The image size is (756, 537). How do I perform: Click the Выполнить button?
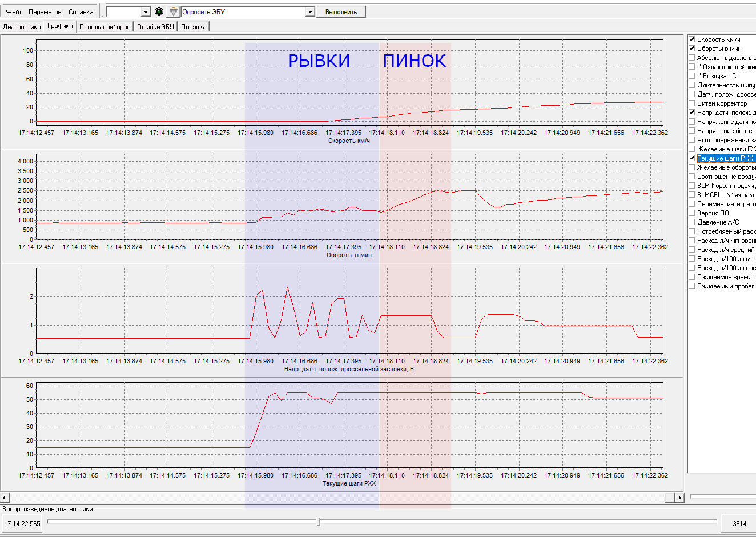point(341,11)
